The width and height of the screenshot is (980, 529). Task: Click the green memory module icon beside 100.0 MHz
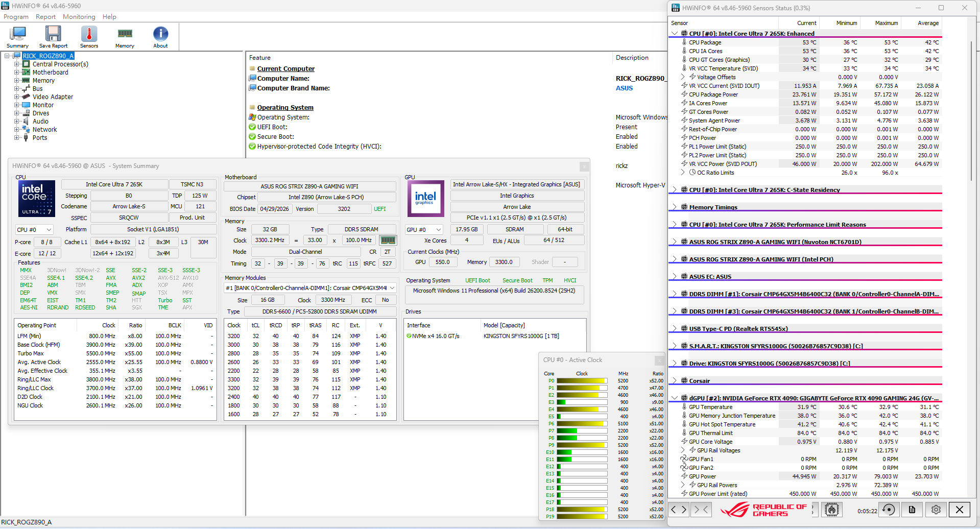tap(388, 240)
